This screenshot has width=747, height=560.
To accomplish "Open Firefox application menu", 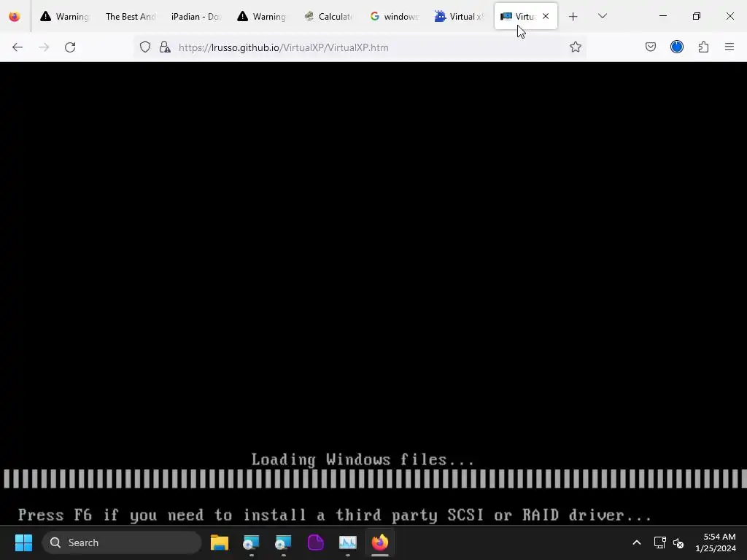I will pyautogui.click(x=729, y=47).
